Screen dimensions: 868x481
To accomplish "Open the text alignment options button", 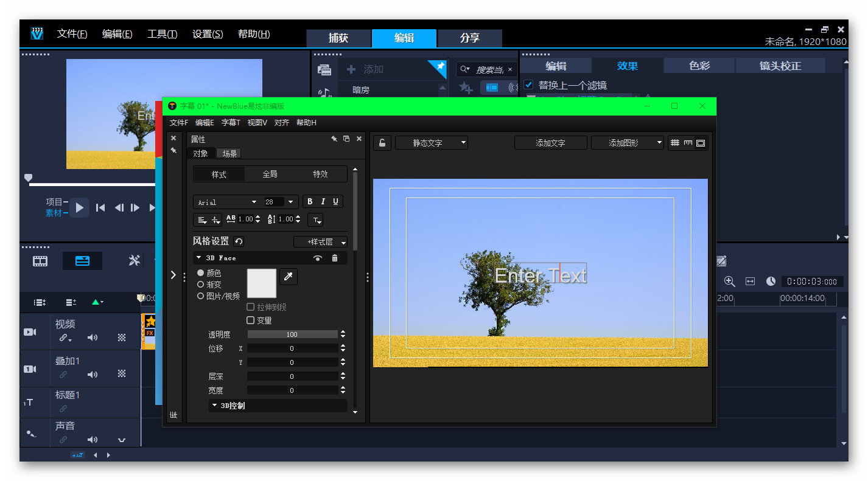I will coord(201,220).
